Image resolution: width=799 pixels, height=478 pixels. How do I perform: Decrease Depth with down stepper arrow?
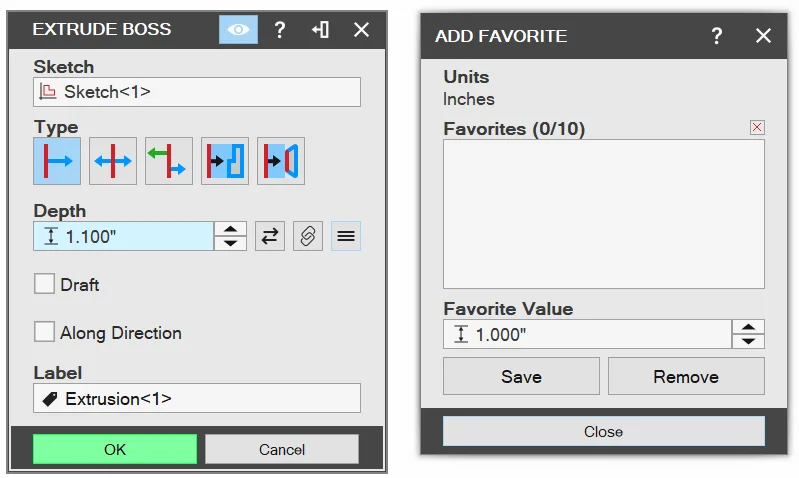(230, 243)
